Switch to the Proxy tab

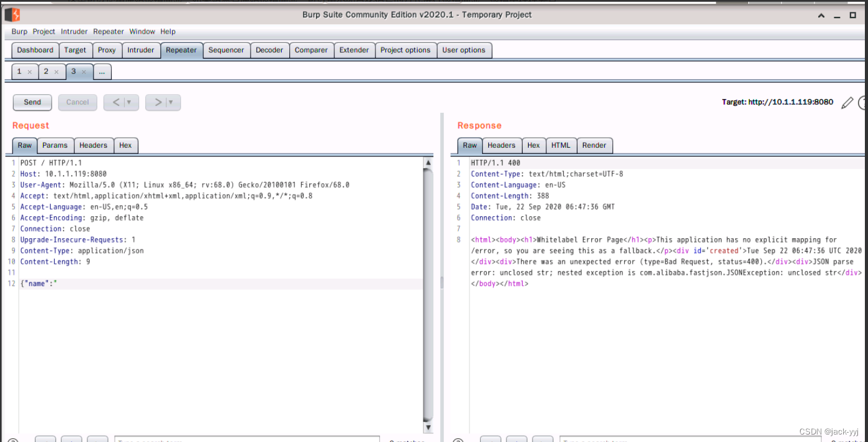107,50
